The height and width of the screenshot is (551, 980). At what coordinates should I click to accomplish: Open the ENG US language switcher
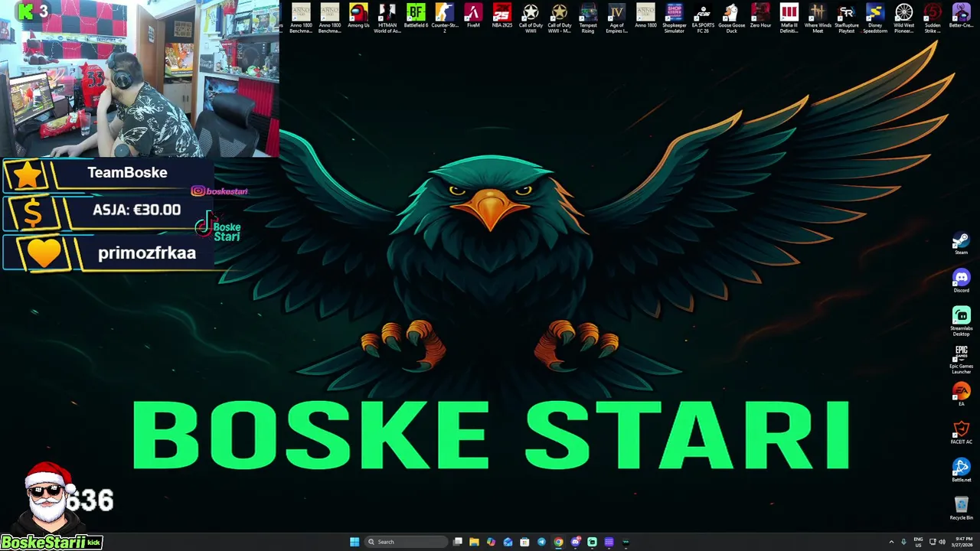click(x=918, y=542)
